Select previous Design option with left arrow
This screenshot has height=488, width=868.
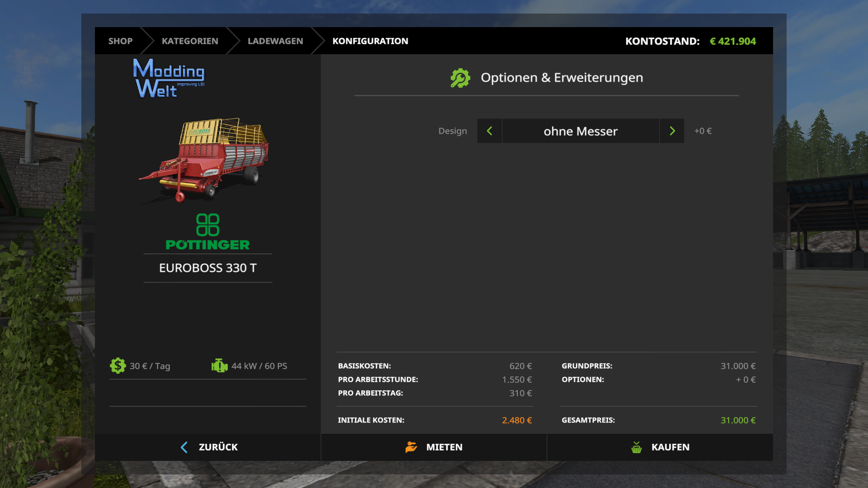pos(489,131)
